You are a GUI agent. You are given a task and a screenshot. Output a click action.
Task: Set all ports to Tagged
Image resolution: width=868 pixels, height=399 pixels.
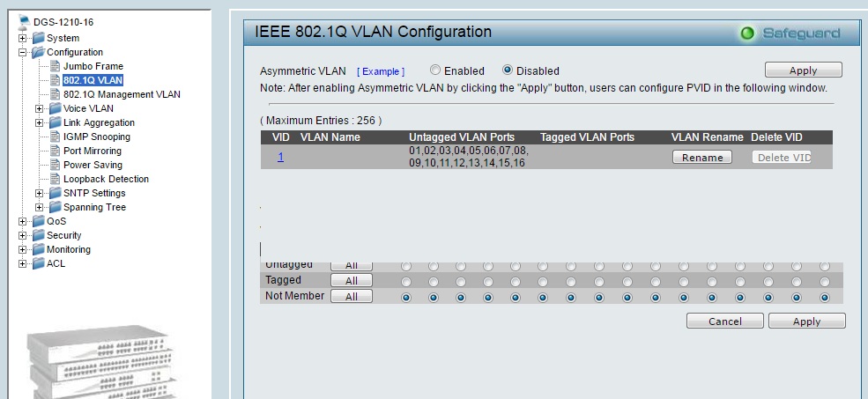(352, 281)
